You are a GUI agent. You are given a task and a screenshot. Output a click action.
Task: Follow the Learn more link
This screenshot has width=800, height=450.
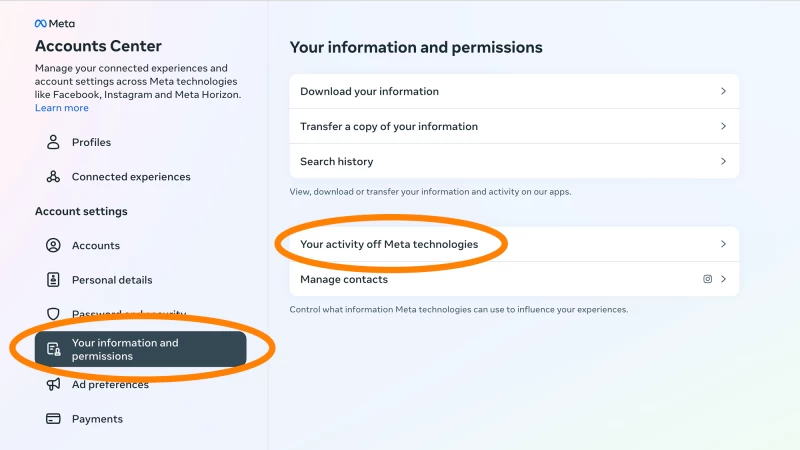[x=62, y=108]
